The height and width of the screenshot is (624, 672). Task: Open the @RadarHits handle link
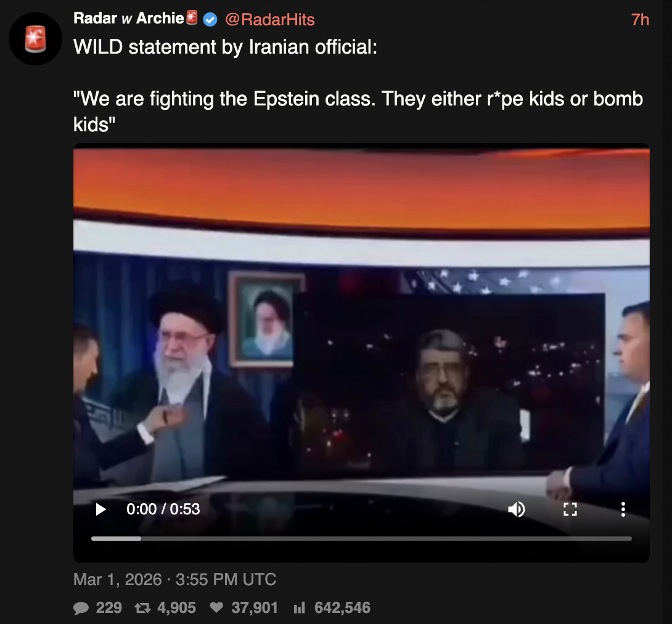tap(269, 20)
